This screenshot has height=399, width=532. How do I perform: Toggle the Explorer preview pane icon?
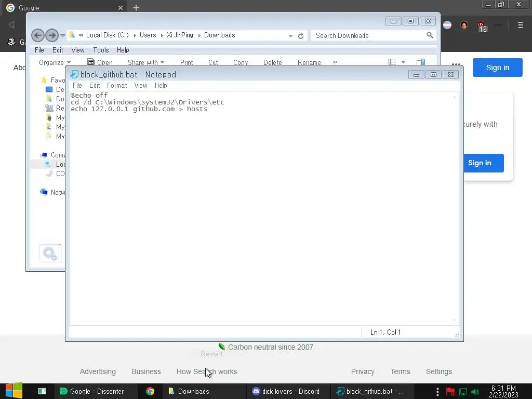click(421, 62)
